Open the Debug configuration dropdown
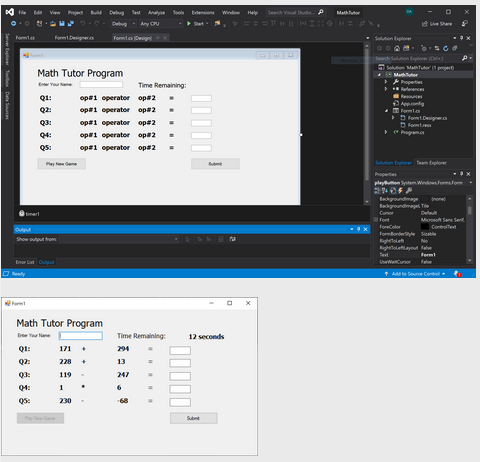Screen dimensions: 480x462 (124, 24)
